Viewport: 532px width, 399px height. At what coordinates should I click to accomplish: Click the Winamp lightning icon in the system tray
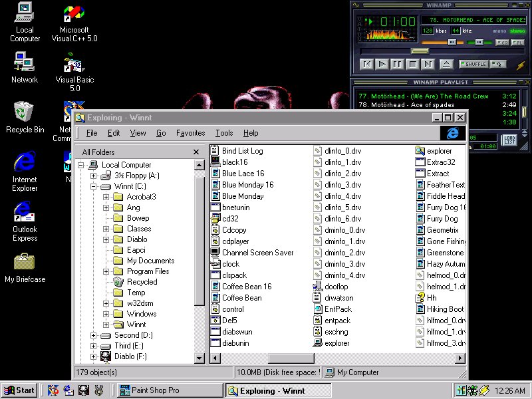point(484,390)
